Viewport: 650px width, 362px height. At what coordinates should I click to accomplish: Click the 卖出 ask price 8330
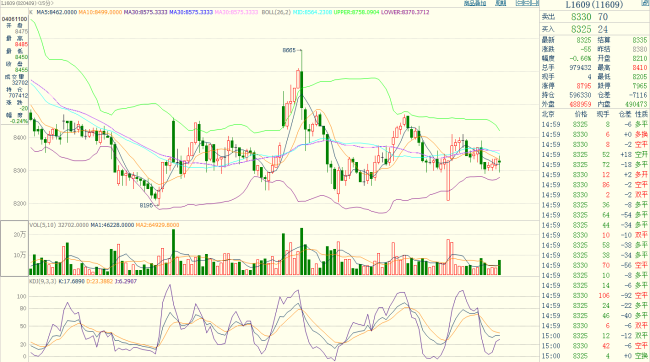(581, 17)
